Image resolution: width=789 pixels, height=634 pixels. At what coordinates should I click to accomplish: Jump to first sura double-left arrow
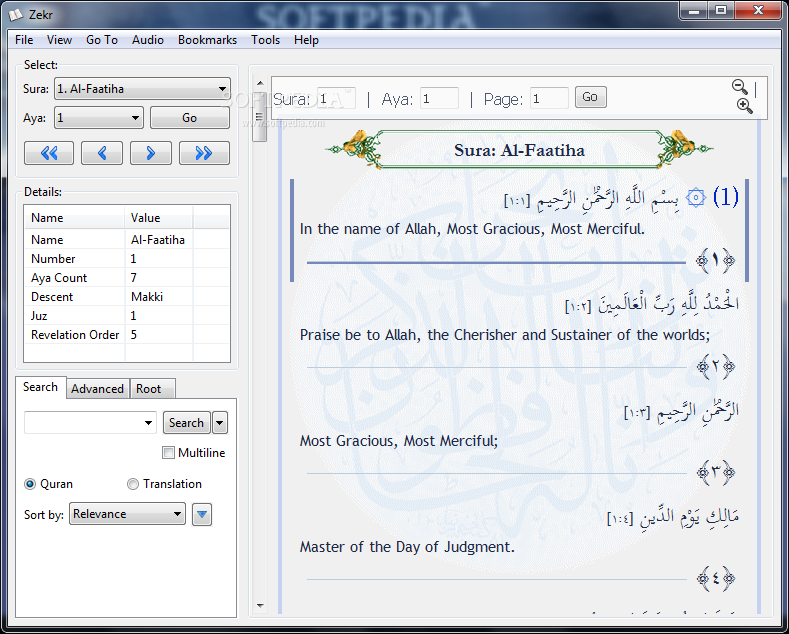[x=49, y=153]
